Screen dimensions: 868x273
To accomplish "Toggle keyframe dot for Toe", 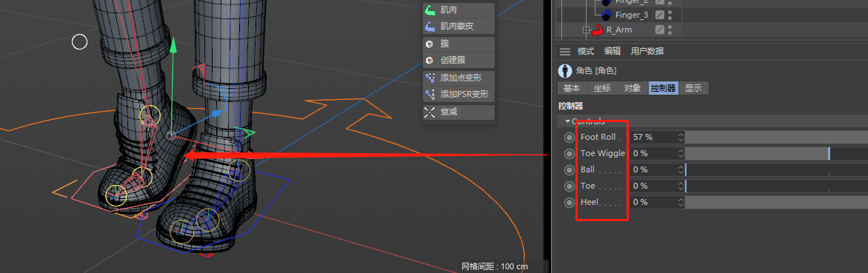I will coord(569,186).
